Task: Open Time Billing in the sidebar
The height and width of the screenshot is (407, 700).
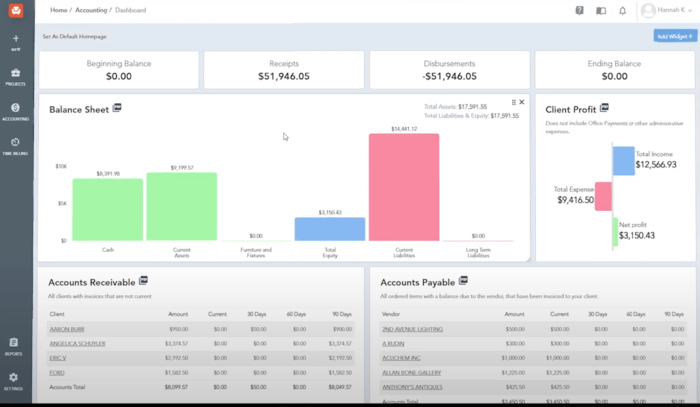Action: click(16, 144)
